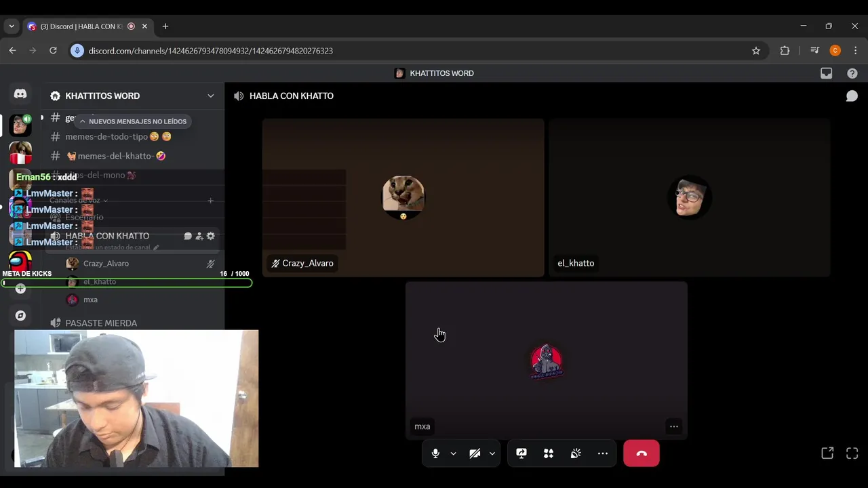Open red Among Us server icon
This screenshot has height=488, width=868.
click(x=20, y=260)
